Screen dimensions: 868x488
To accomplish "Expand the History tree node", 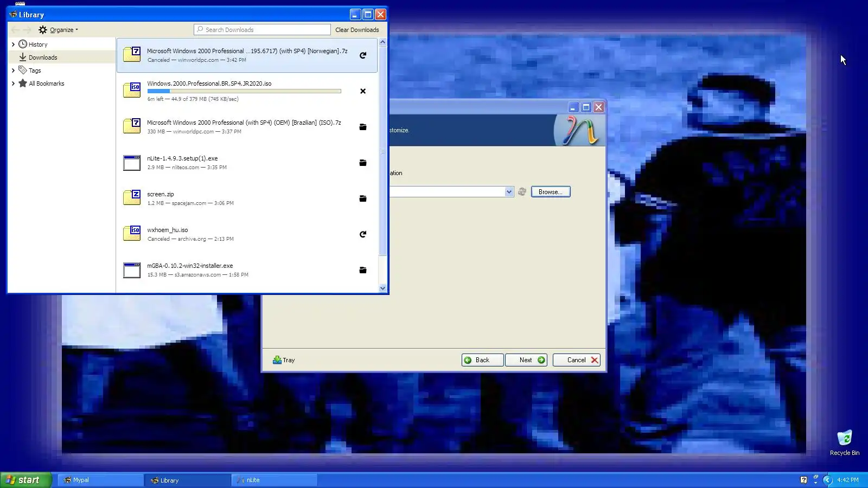I will click(x=13, y=44).
